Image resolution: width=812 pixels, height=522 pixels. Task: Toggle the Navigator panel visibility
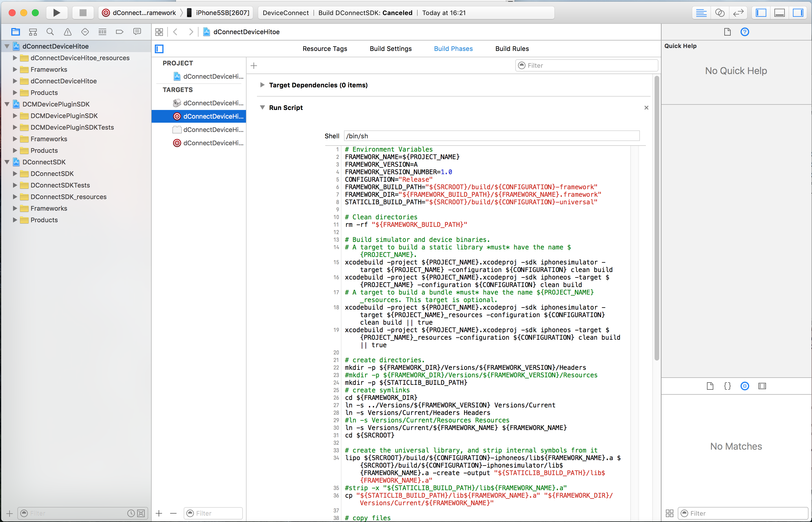(x=761, y=13)
